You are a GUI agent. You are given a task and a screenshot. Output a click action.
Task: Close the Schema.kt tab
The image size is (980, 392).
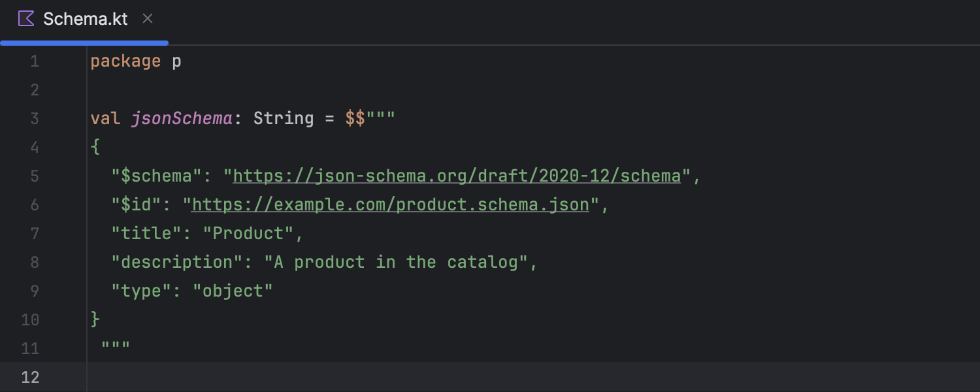pos(148,19)
